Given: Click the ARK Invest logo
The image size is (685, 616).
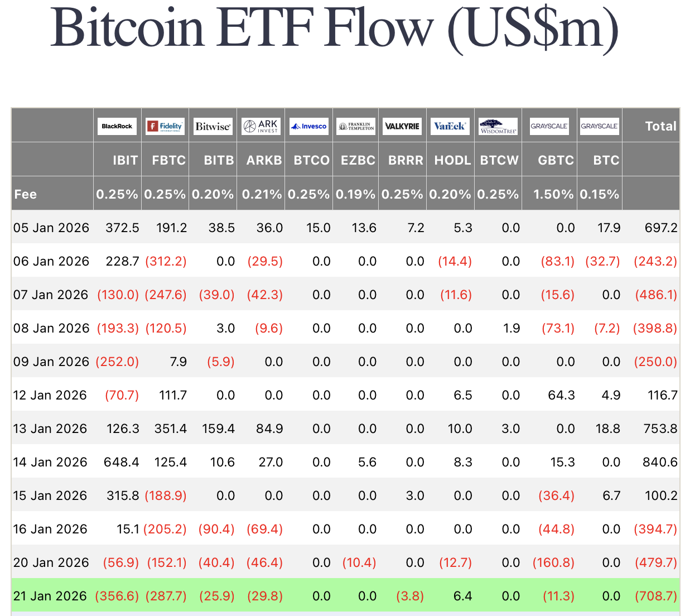Looking at the screenshot, I should pos(261,126).
